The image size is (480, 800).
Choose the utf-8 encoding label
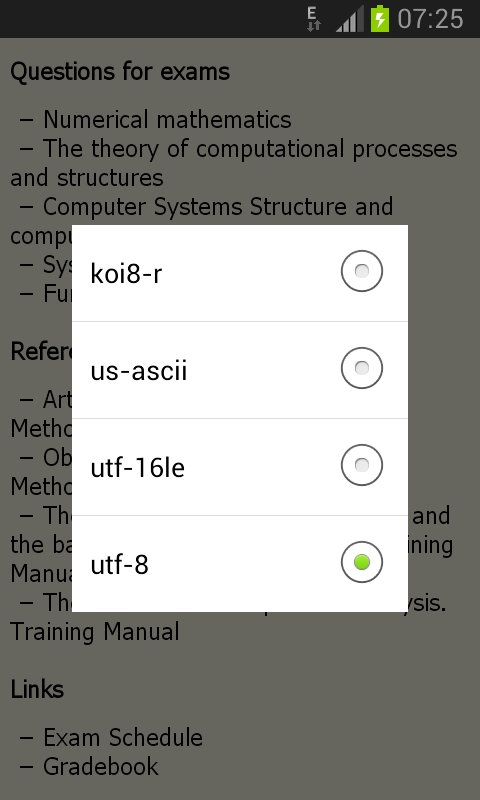coord(119,564)
